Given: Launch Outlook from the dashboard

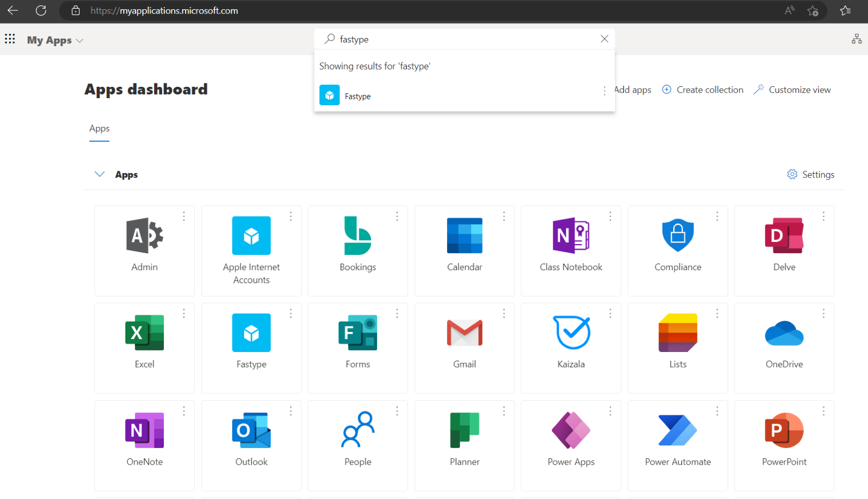Looking at the screenshot, I should click(251, 445).
